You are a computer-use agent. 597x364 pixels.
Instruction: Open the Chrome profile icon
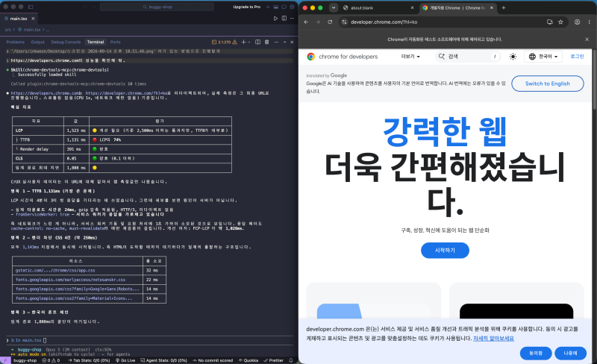(x=577, y=22)
